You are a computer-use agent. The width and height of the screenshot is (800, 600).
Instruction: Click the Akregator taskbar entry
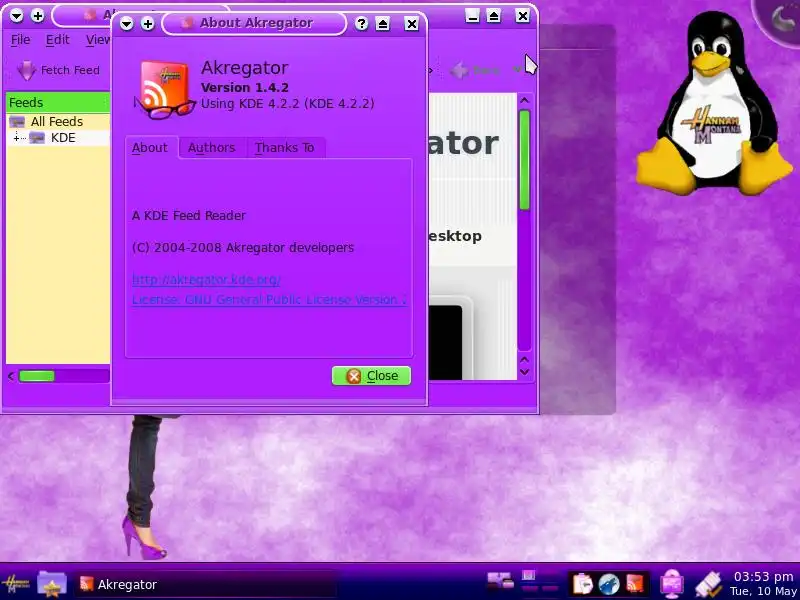tap(206, 585)
